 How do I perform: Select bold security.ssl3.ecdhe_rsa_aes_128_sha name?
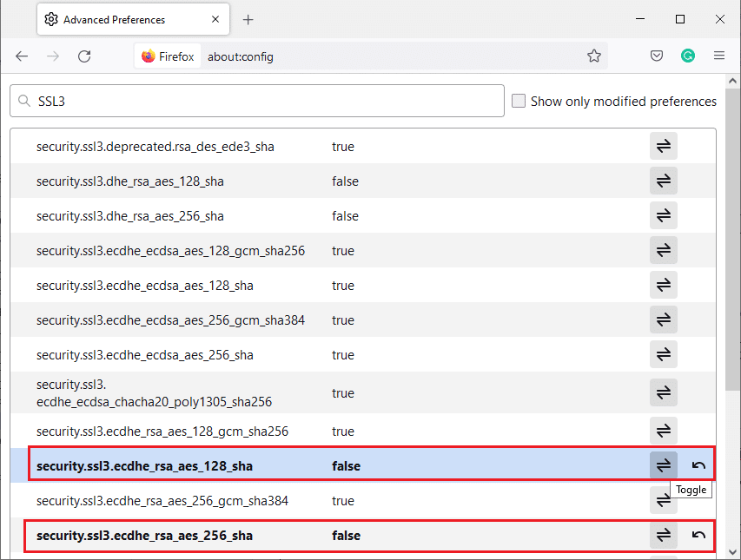pyautogui.click(x=144, y=466)
